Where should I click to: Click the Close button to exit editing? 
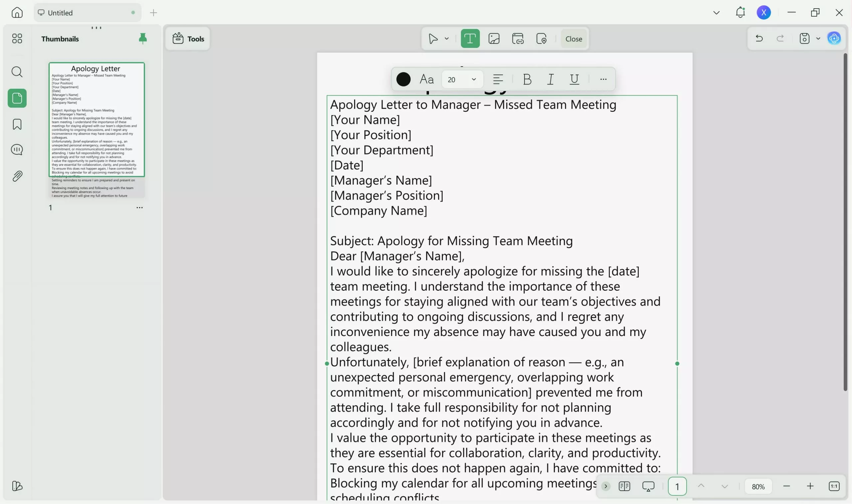(x=573, y=38)
